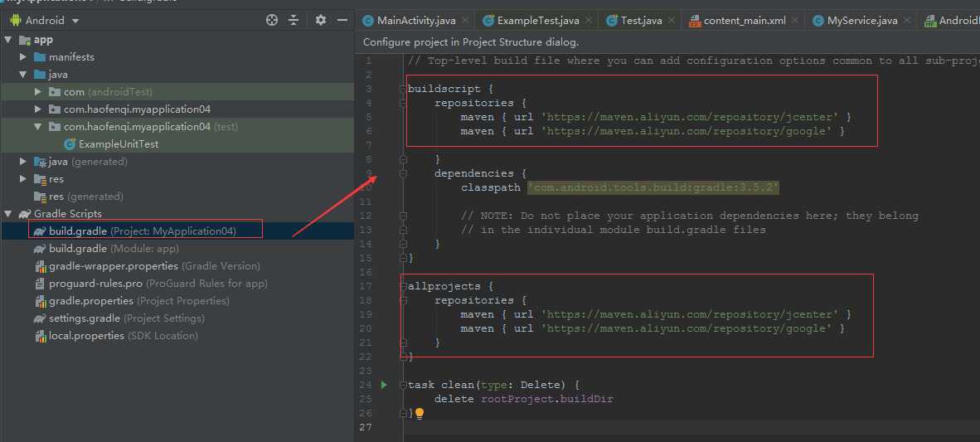Click the build.gradle Module app elephant icon
Image resolution: width=980 pixels, height=442 pixels.
pyautogui.click(x=40, y=249)
